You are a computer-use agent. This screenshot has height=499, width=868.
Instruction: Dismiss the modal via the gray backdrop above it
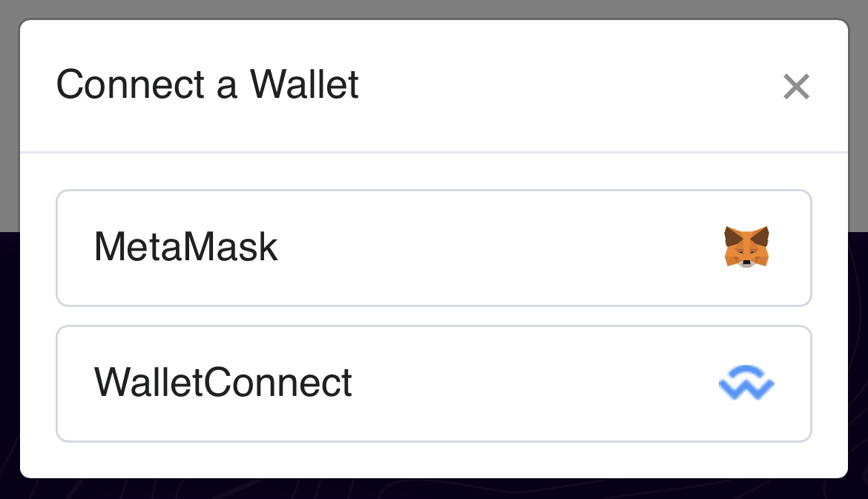(x=434, y=8)
